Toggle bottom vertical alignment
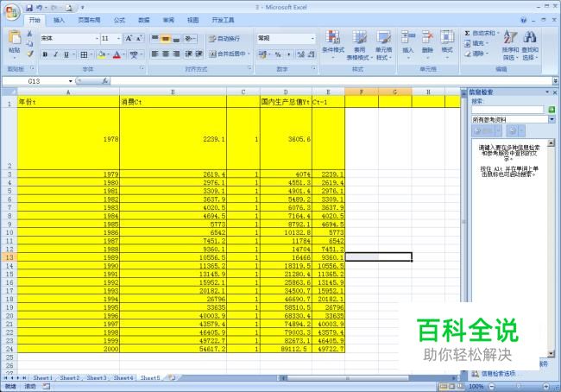 176,38
